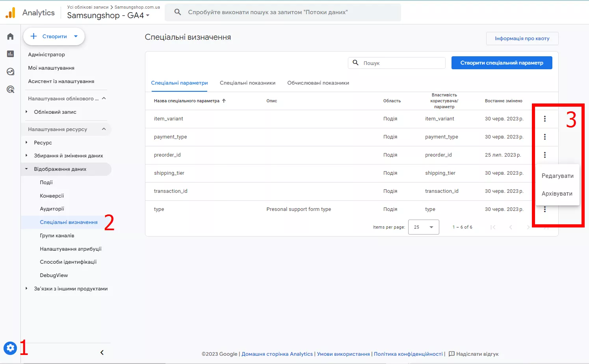The height and width of the screenshot is (364, 589).
Task: Open the Advertising icon in left rail
Action: pyautogui.click(x=10, y=89)
